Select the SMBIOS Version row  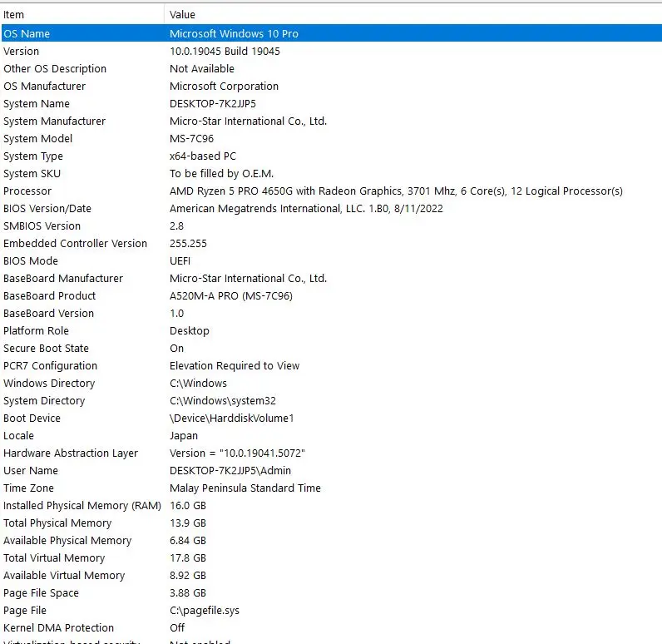point(331,226)
